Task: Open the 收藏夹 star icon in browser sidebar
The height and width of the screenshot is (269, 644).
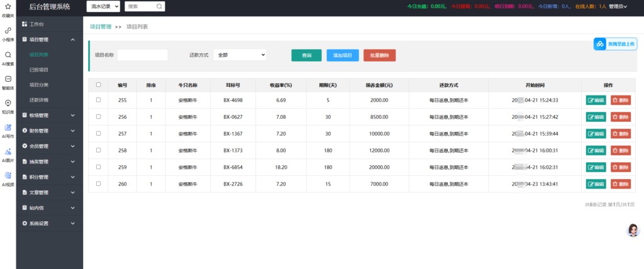Action: coord(8,6)
